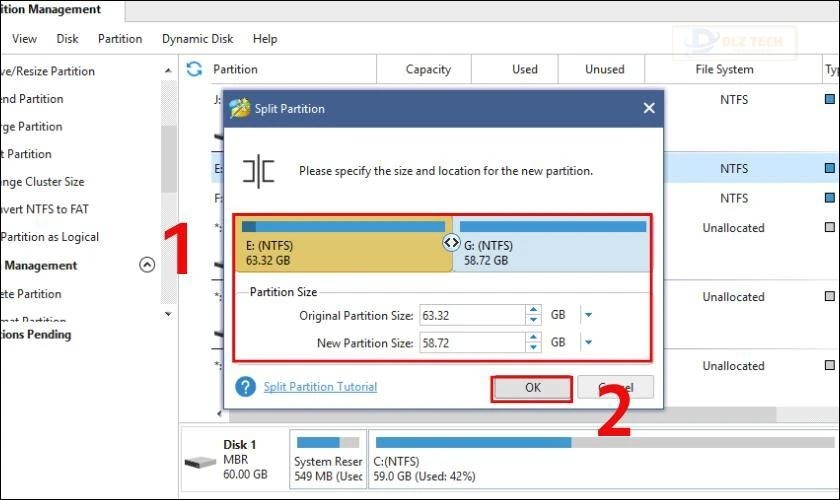Choose Merge Partition in sidebar
Screen dimensions: 840x500
coord(32,126)
